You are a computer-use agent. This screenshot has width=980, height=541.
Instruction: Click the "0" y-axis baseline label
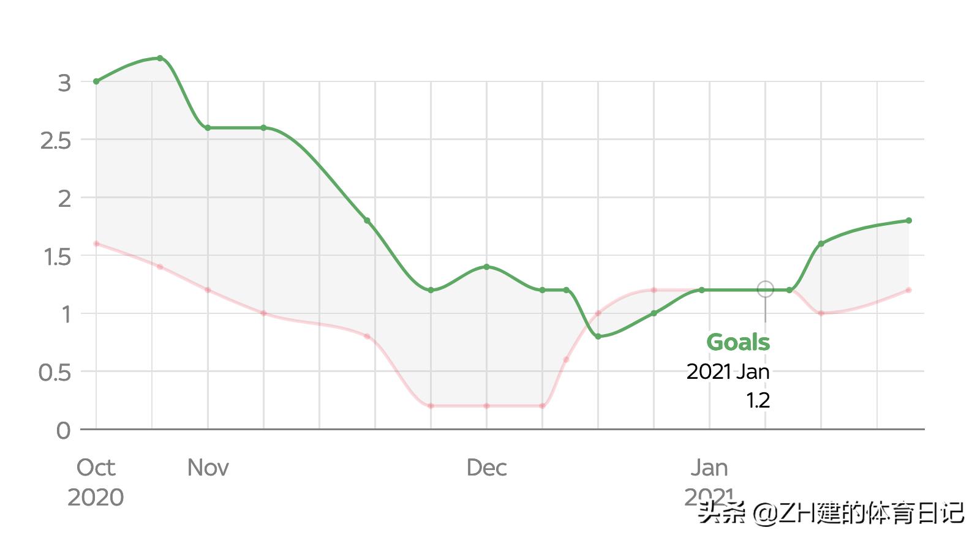point(63,430)
